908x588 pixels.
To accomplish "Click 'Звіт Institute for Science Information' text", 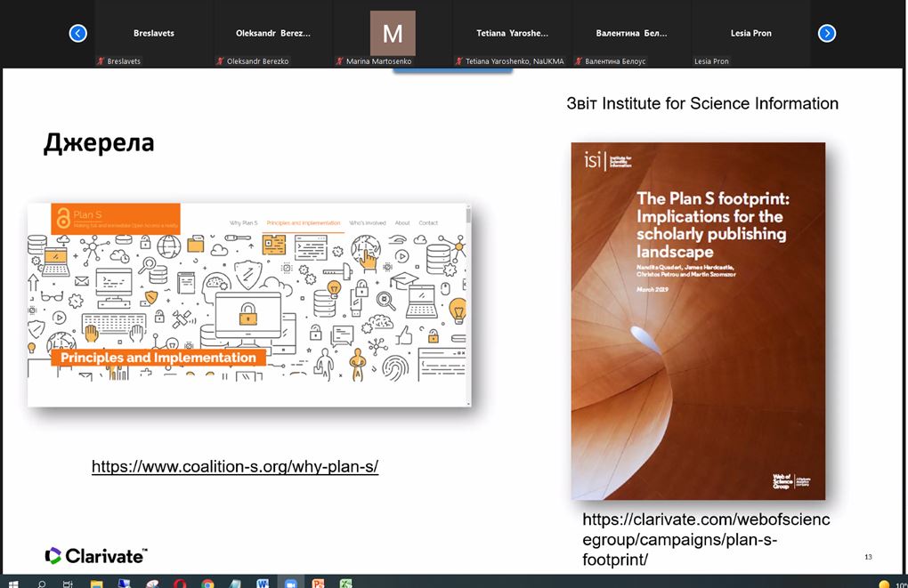I will (702, 103).
